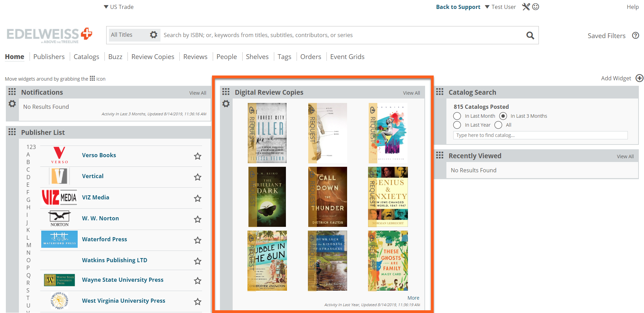
Task: Click the search magnifier icon
Action: (x=530, y=35)
